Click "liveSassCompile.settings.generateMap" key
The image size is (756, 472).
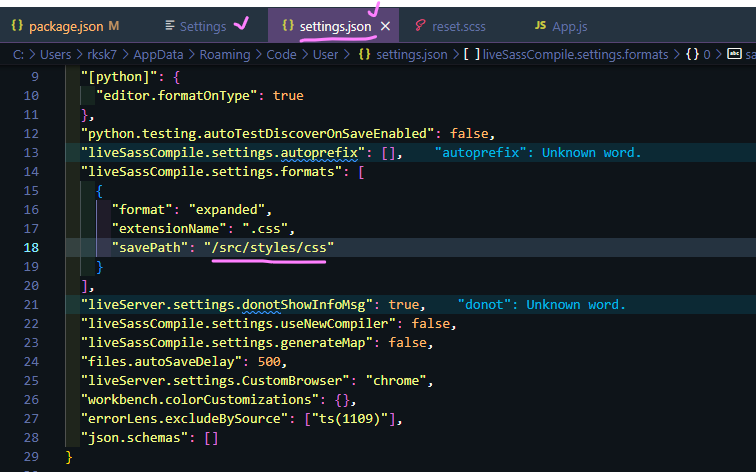coord(227,343)
